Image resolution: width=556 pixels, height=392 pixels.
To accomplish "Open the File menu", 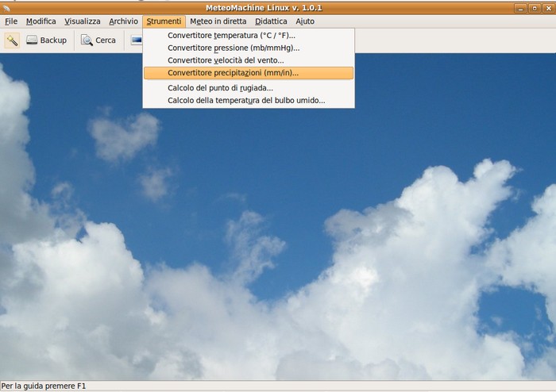I will coord(11,21).
